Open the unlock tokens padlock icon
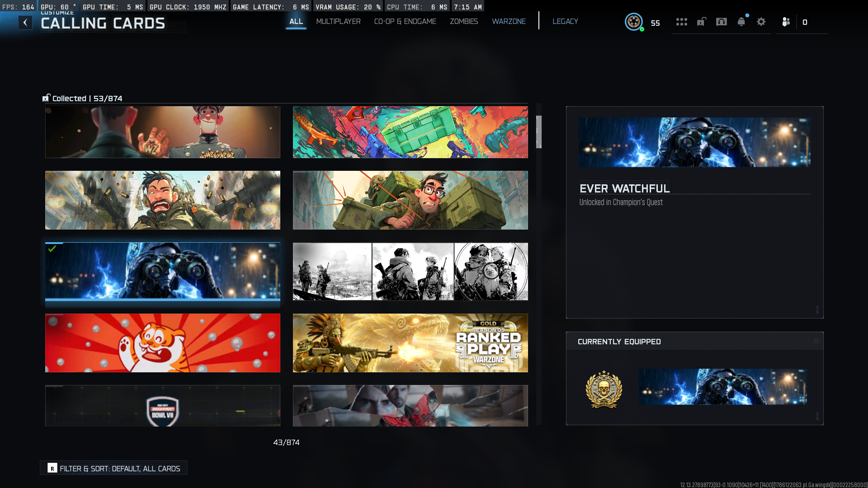This screenshot has height=488, width=868. 702,22
